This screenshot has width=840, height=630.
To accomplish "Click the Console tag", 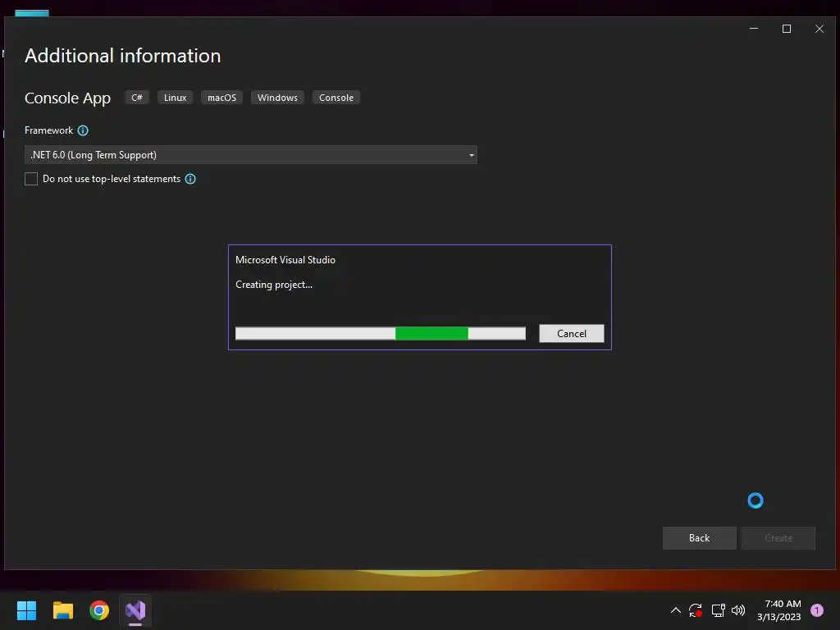I will point(336,98).
